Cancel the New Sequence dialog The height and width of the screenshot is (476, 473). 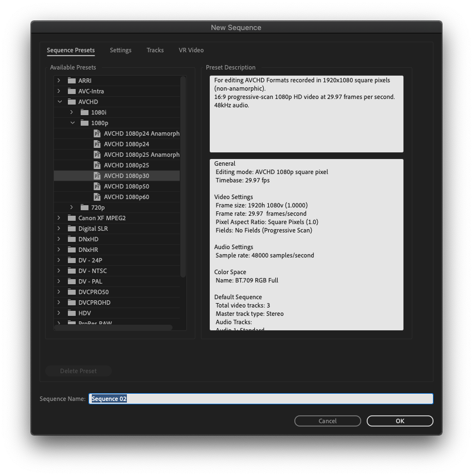(327, 421)
